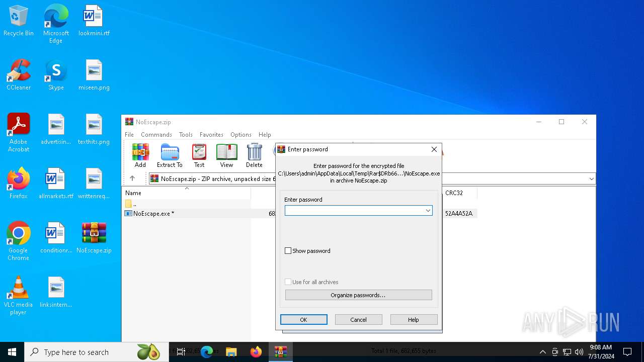
Task: Click Cancel in password dialog
Action: (x=359, y=320)
